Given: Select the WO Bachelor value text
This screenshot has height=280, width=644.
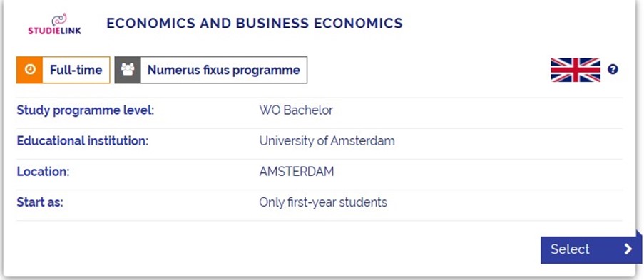Looking at the screenshot, I should tap(296, 110).
